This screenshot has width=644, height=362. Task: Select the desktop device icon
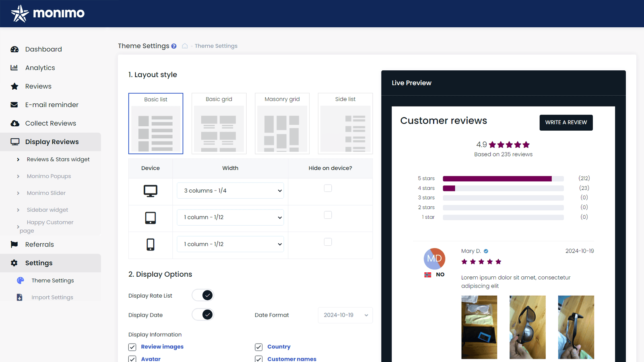pos(150,191)
